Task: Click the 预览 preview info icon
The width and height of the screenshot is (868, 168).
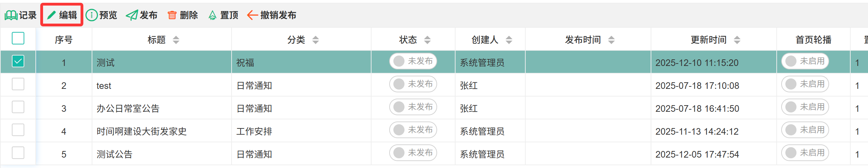Action: pos(91,15)
